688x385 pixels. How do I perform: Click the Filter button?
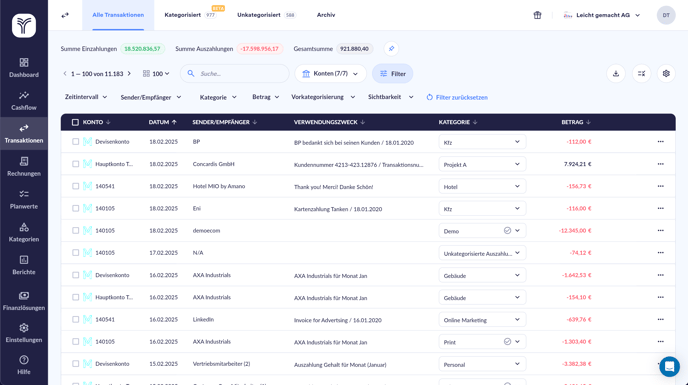click(393, 74)
